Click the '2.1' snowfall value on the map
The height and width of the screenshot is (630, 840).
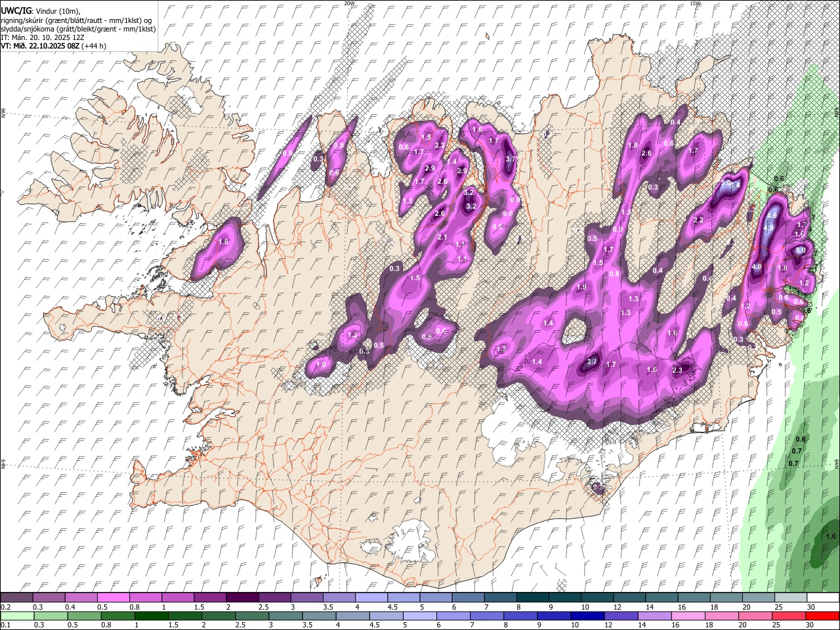pos(442,238)
